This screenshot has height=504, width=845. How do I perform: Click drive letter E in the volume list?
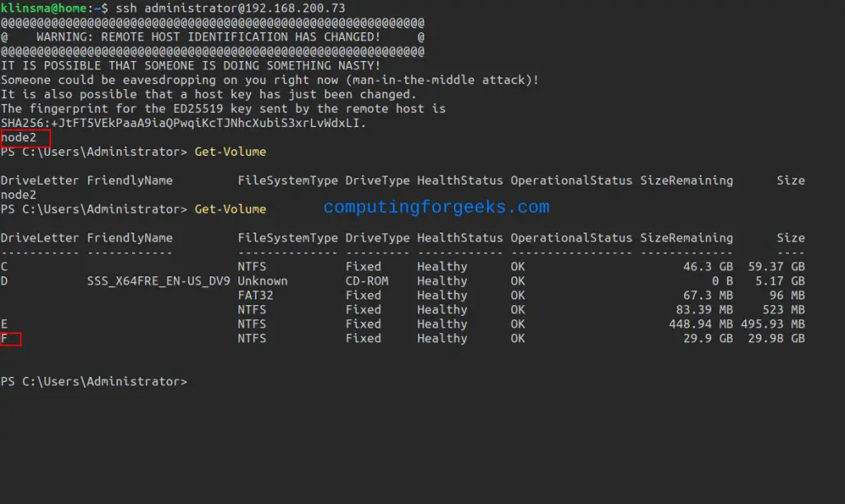[4, 324]
